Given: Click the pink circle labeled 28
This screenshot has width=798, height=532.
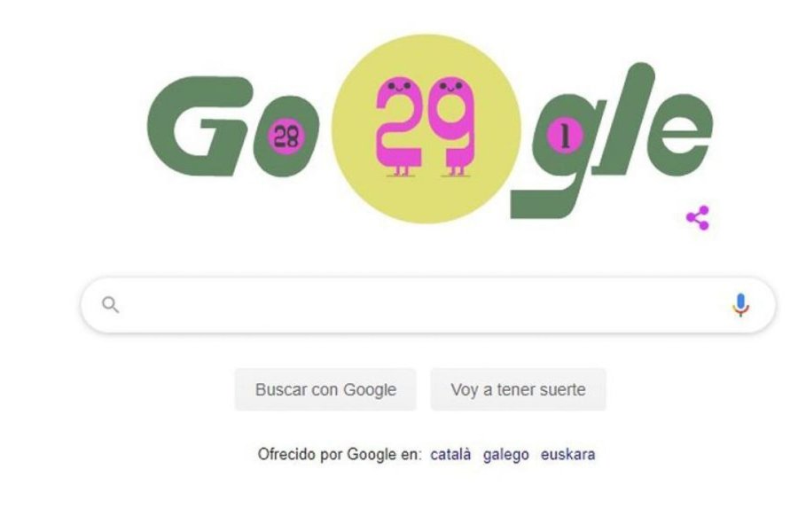Looking at the screenshot, I should click(286, 137).
